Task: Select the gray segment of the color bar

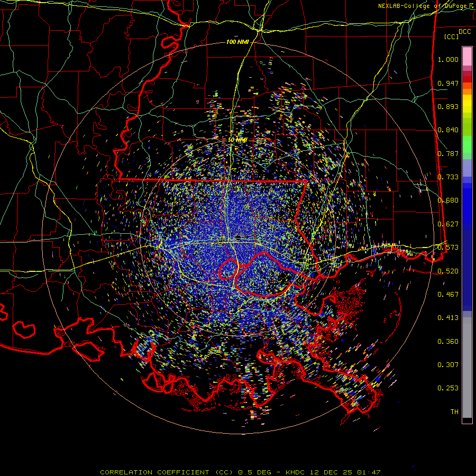Action: 467,368
